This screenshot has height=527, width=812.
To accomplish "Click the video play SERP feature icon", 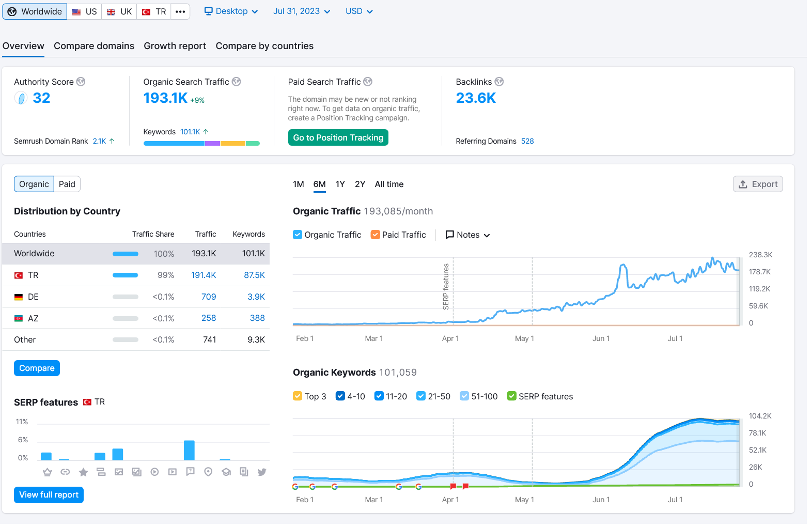I will pos(154,472).
